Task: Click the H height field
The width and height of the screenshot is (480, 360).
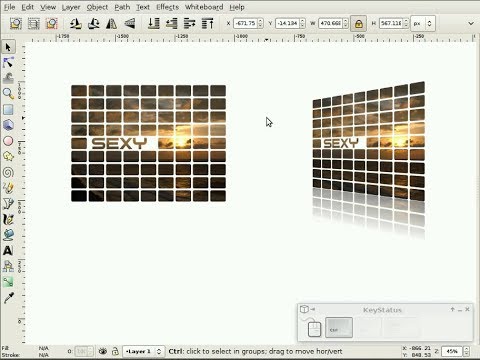Action: [x=391, y=23]
